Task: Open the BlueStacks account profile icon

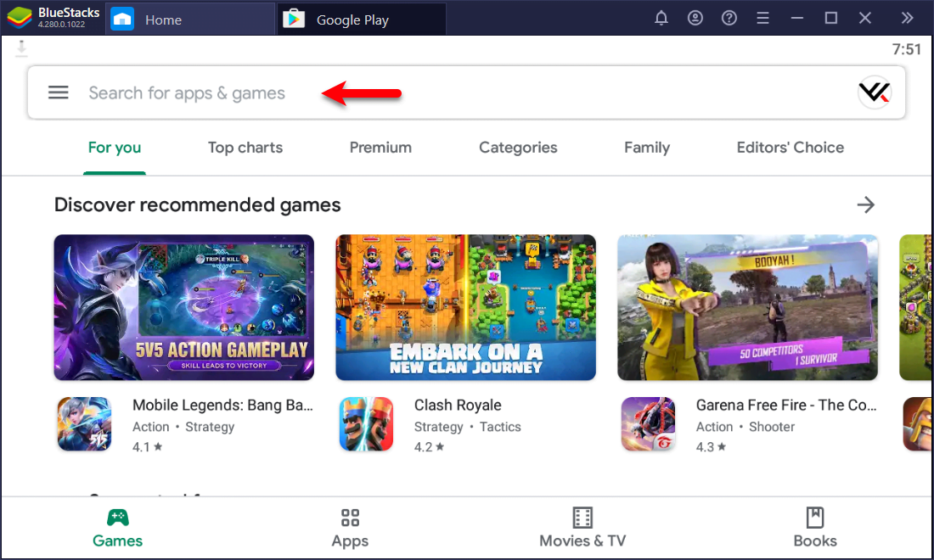Action: (695, 19)
